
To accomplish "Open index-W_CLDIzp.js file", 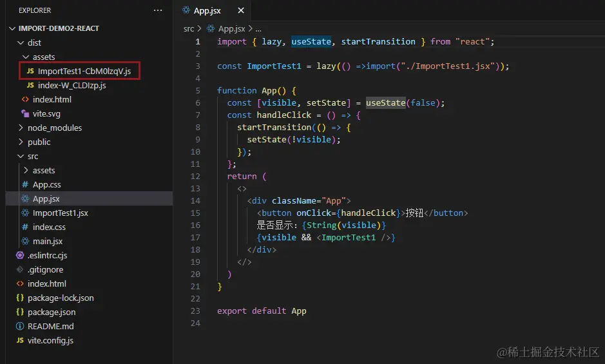I will 72,85.
